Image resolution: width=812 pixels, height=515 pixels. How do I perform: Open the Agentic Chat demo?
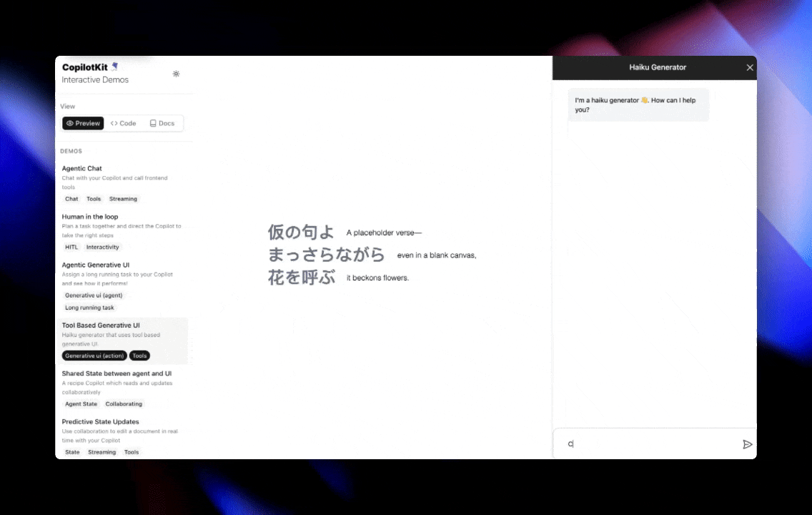[81, 168]
